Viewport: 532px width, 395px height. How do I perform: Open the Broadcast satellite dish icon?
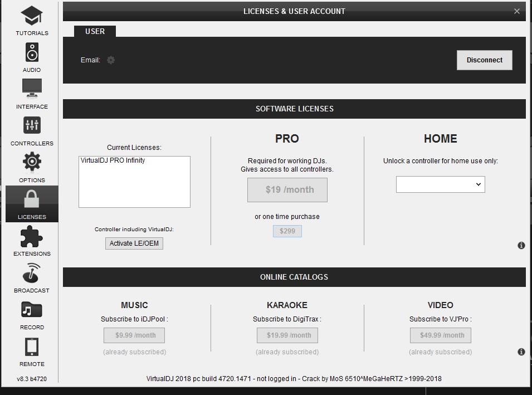click(x=32, y=273)
